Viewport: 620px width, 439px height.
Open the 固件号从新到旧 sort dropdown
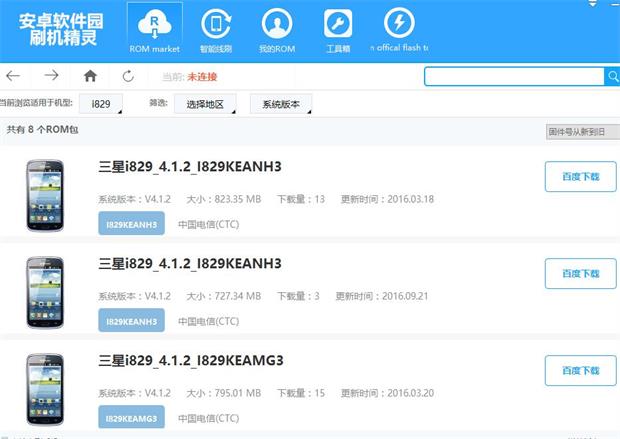[x=583, y=132]
